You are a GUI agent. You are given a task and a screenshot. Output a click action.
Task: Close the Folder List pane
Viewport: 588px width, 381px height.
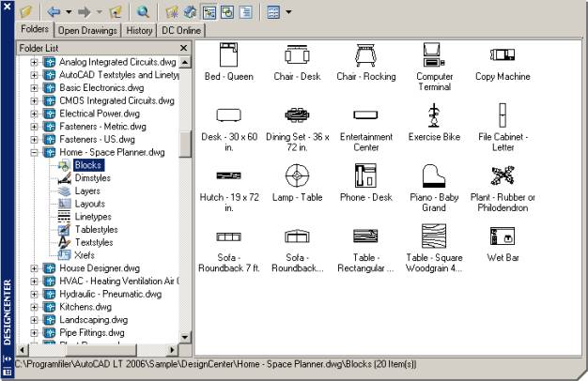[x=183, y=48]
